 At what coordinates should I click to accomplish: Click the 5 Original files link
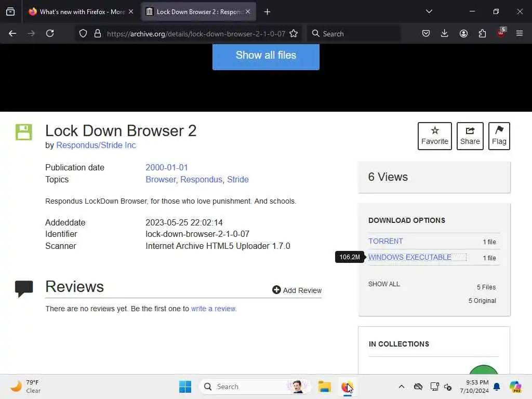coord(482,301)
